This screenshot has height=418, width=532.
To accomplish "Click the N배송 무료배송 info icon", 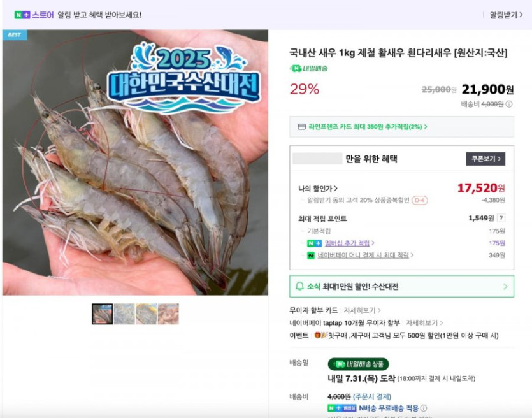I will (x=424, y=408).
